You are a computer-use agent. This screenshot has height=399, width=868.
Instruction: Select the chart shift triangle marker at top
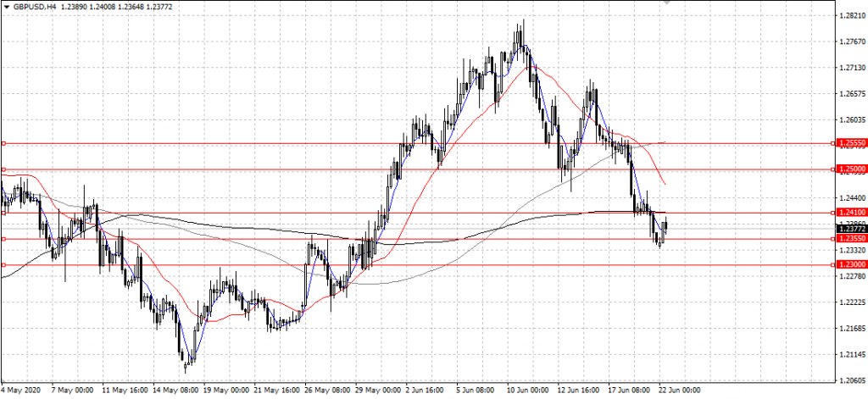point(669,3)
